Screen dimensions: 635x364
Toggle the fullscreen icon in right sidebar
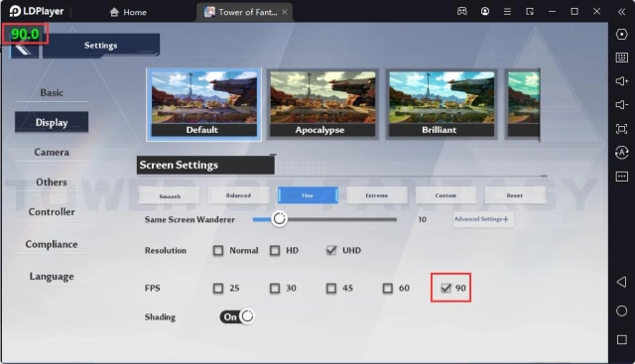click(x=622, y=129)
